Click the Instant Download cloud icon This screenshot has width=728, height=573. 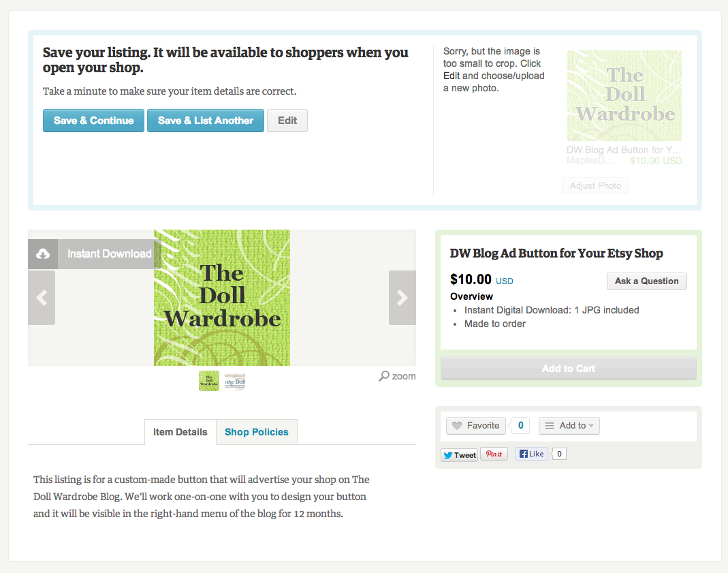pos(43,254)
